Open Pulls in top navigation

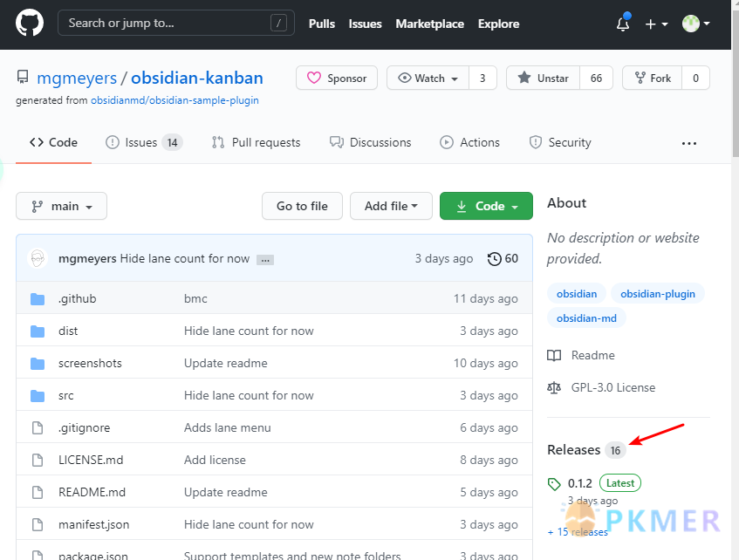pyautogui.click(x=321, y=24)
